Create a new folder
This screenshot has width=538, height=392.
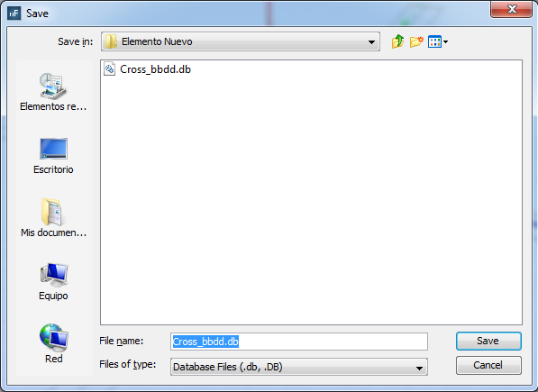coord(416,41)
